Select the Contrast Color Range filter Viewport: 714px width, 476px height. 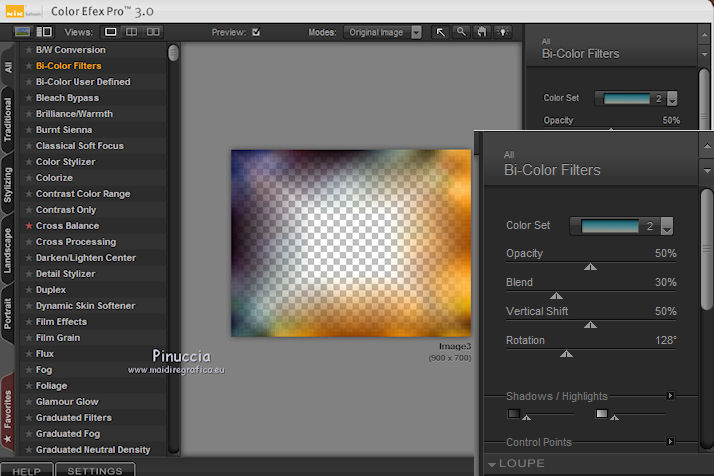coord(83,194)
